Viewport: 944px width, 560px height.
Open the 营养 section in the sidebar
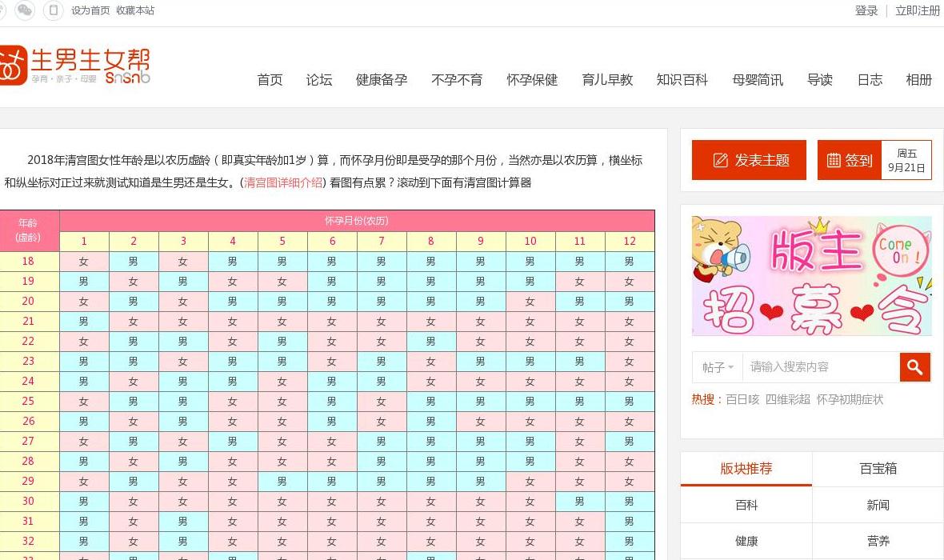[x=878, y=542]
